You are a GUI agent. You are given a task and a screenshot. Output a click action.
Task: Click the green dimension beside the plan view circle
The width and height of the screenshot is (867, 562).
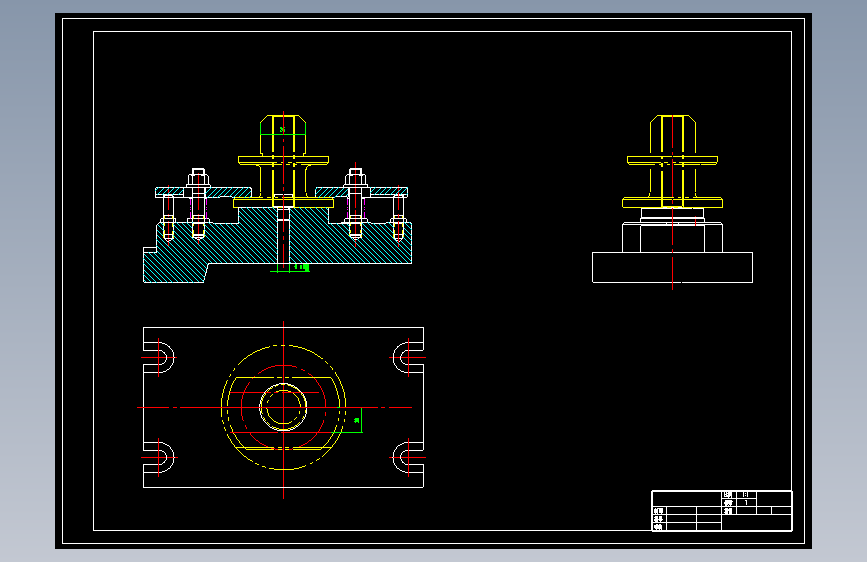coord(357,420)
